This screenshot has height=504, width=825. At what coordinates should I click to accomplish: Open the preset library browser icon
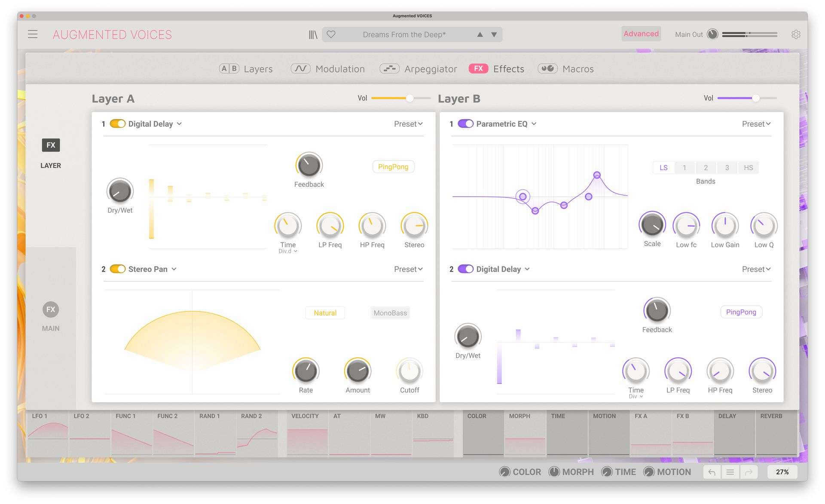313,34
